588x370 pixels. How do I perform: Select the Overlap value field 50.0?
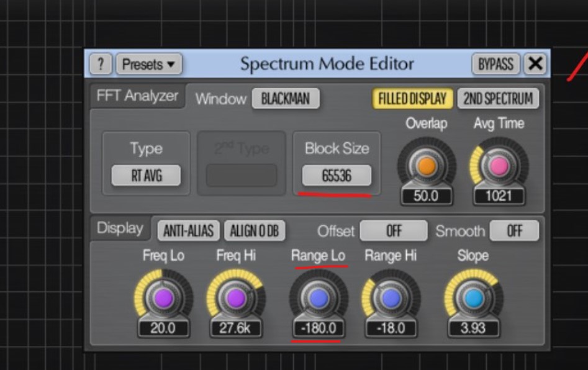point(427,196)
